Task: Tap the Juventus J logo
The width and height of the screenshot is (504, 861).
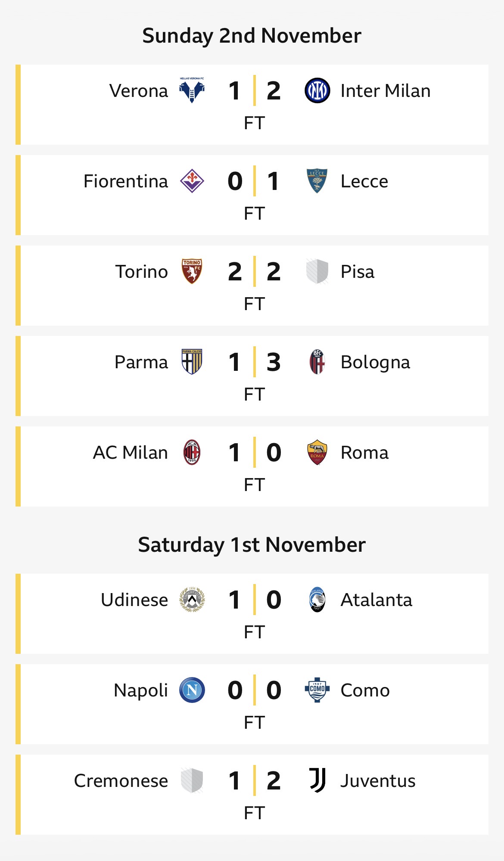Action: [317, 780]
